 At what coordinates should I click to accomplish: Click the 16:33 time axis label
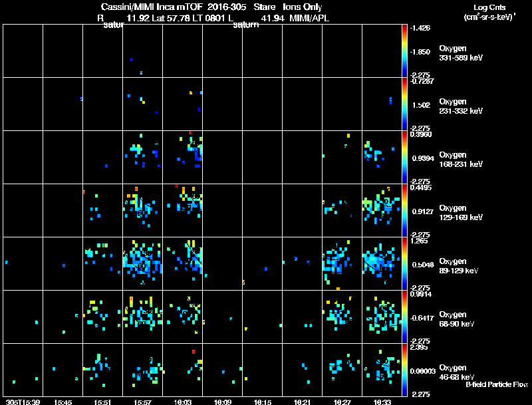[382, 402]
